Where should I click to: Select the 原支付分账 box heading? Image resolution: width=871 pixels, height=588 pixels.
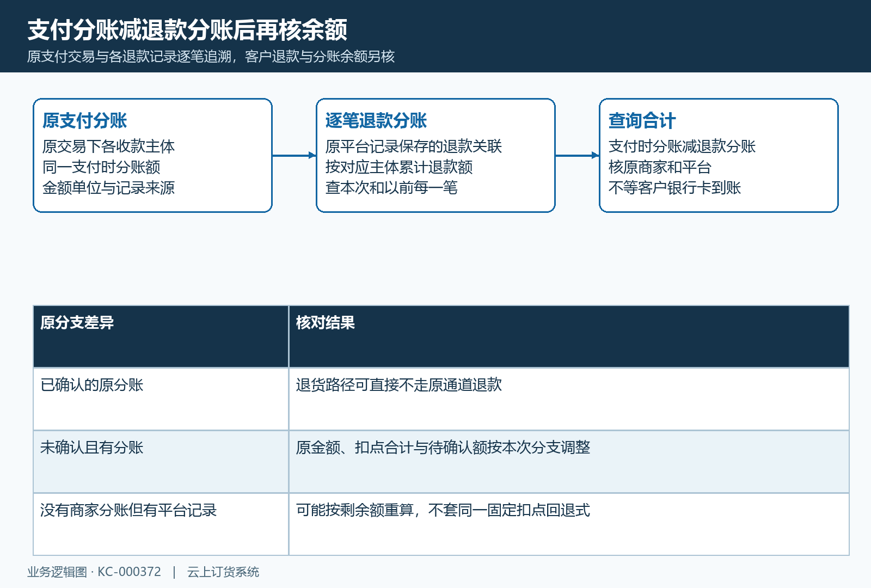click(85, 120)
